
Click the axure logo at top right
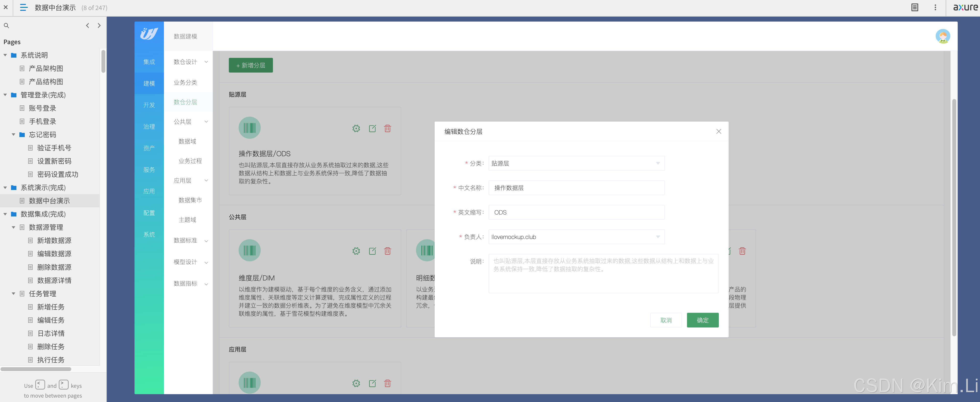pos(965,7)
